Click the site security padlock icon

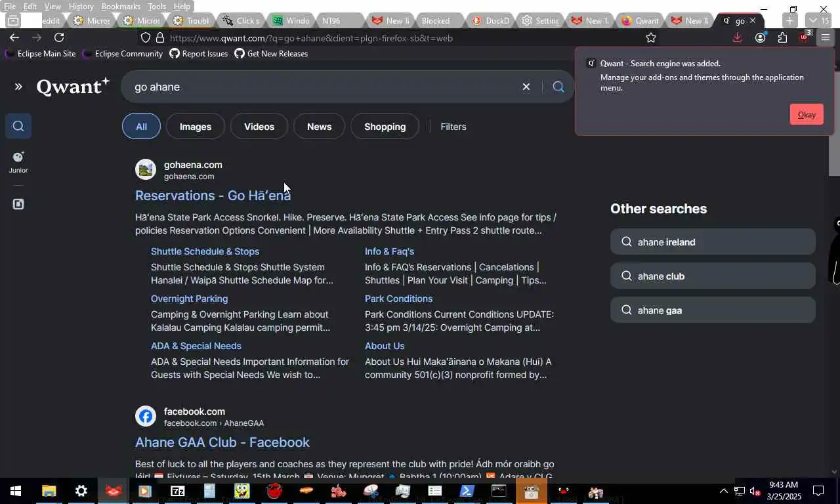(x=161, y=38)
